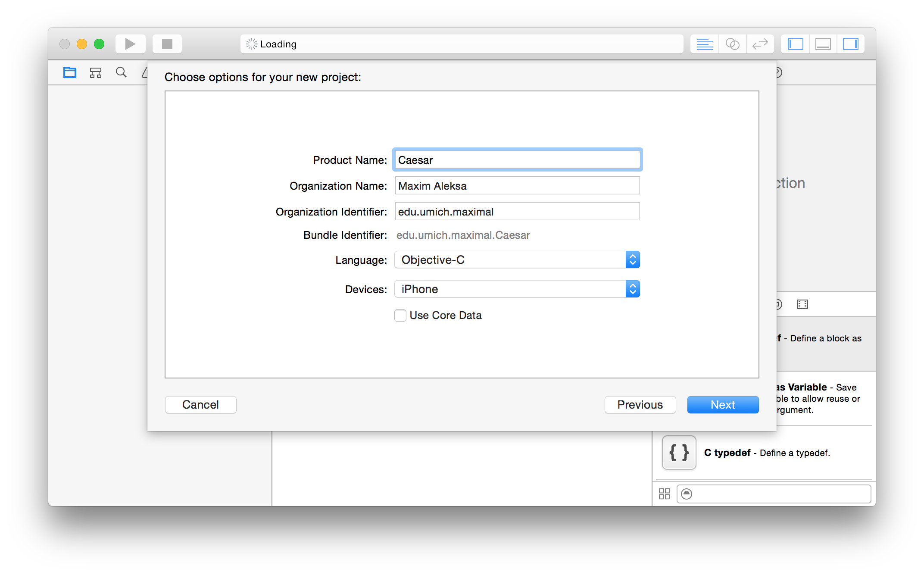Open the Symbol navigator icon
The width and height of the screenshot is (924, 575).
(x=96, y=72)
